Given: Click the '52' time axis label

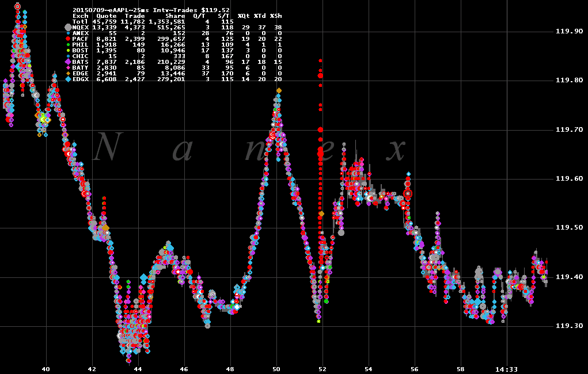Looking at the screenshot, I should [x=323, y=369].
